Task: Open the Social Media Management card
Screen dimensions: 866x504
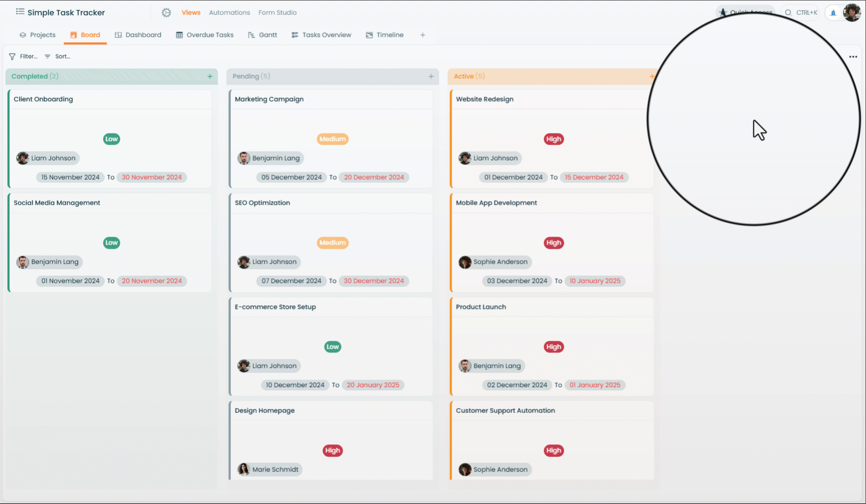Action: [110, 242]
